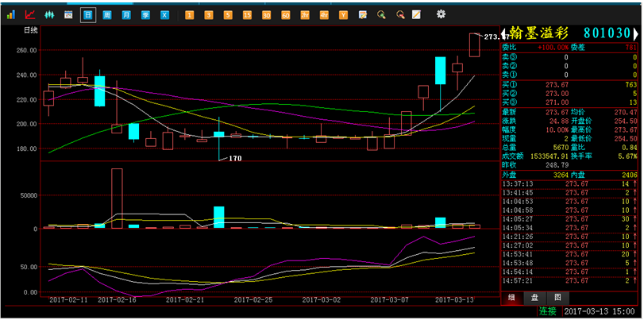
Task: Click the 内盘 value 2406
Action: [629, 175]
